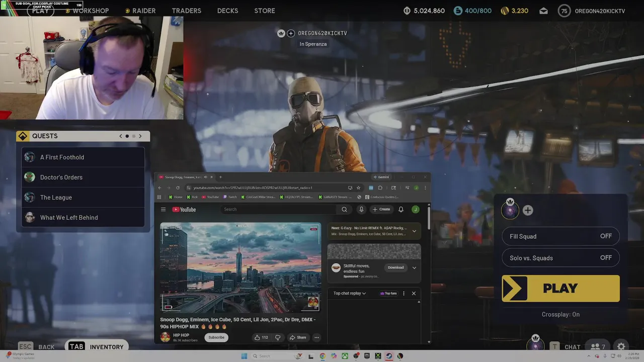Select the purple squad leader avatar above Fill Squad

510,210
